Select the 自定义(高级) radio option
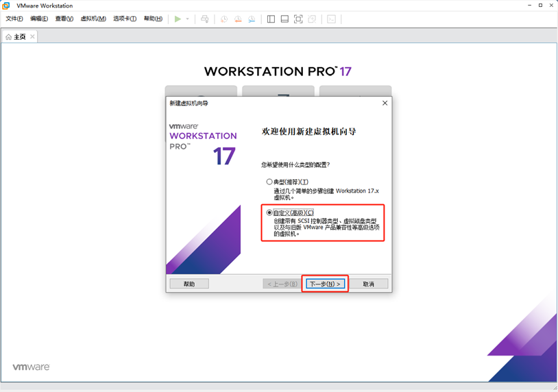 (x=269, y=212)
